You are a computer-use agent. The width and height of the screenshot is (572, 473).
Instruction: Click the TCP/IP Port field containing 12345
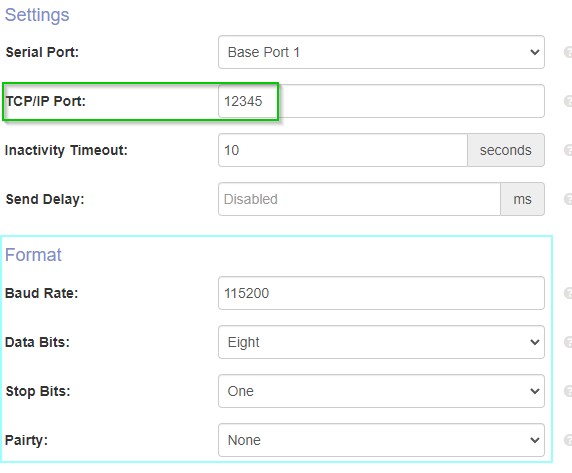point(381,101)
